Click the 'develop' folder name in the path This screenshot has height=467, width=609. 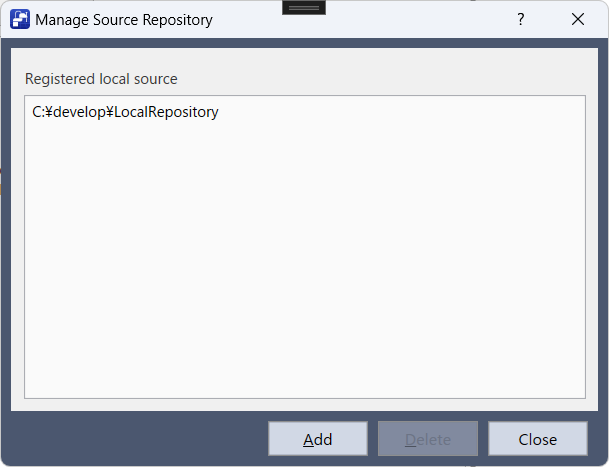pyautogui.click(x=79, y=112)
